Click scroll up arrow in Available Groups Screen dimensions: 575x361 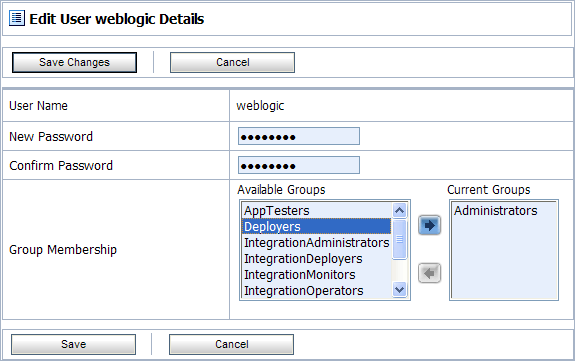coord(399,211)
